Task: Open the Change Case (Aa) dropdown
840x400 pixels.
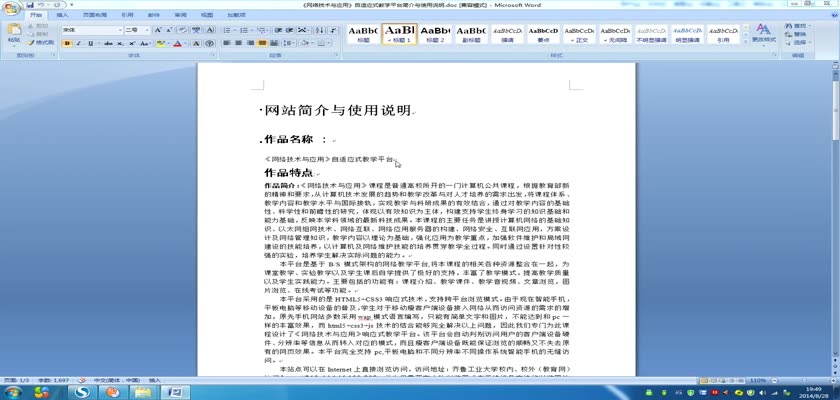Action: [145, 44]
